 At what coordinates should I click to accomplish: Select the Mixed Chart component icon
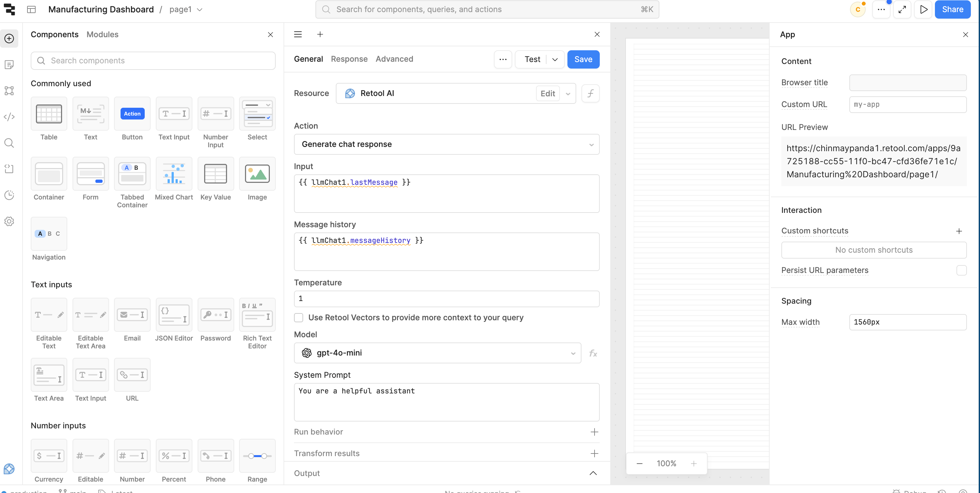coord(174,174)
